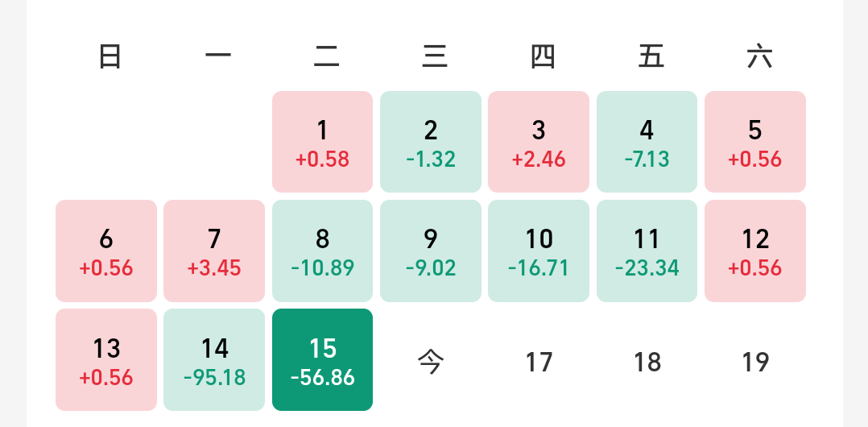Open day 12 calendar cell
868x427 pixels.
[x=755, y=251]
